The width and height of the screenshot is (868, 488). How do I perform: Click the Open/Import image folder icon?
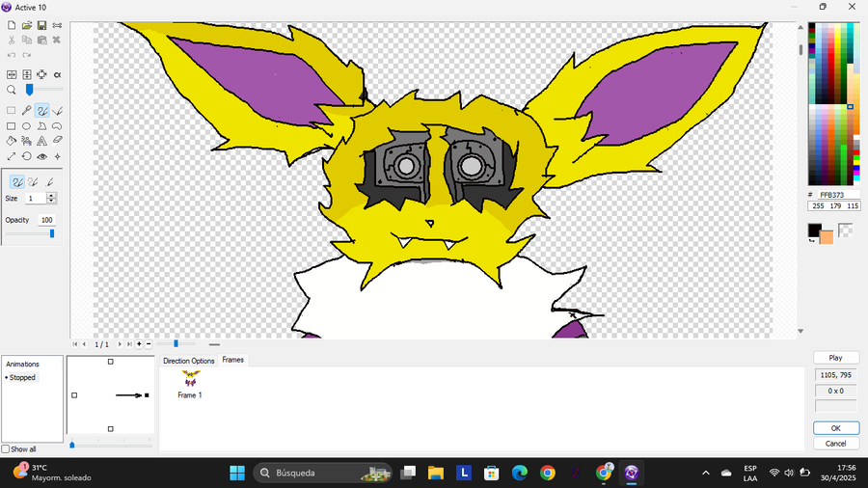tap(27, 25)
